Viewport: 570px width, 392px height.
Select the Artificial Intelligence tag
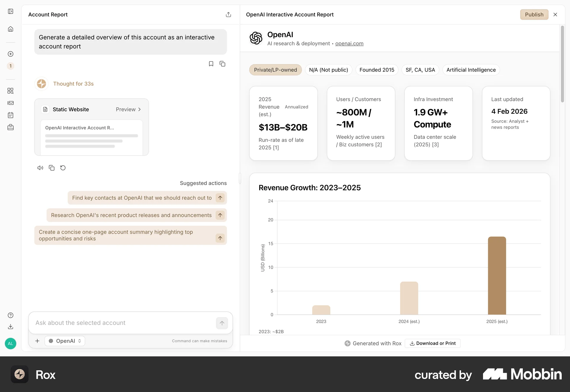click(471, 70)
